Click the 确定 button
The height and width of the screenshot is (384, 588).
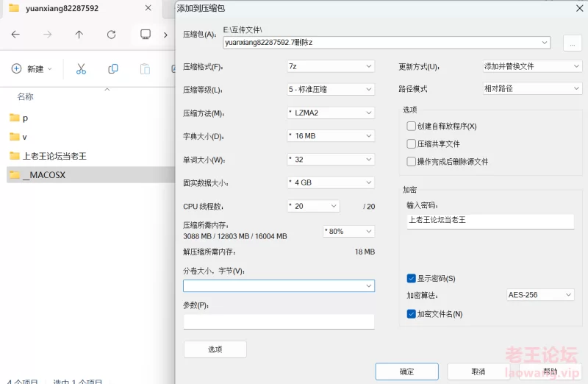[407, 371]
